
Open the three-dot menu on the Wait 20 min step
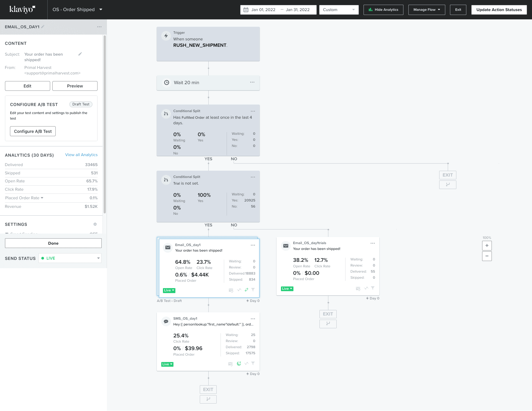[252, 82]
